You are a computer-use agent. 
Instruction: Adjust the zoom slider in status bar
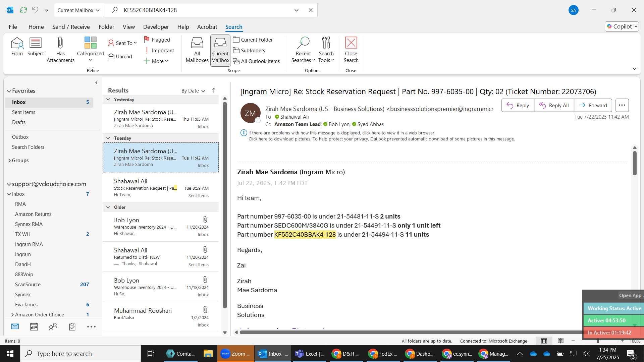(x=598, y=341)
